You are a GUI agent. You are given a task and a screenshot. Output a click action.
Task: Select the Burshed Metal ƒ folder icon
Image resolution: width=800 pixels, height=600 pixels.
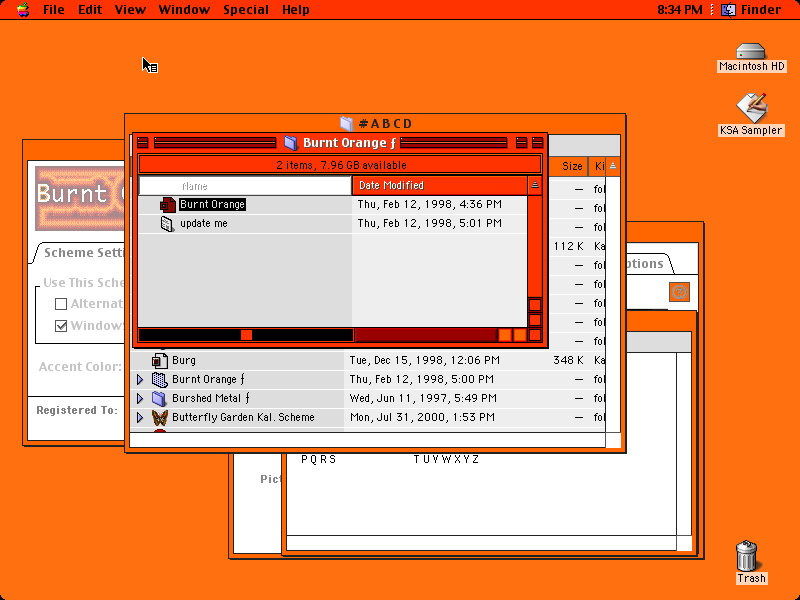[160, 398]
